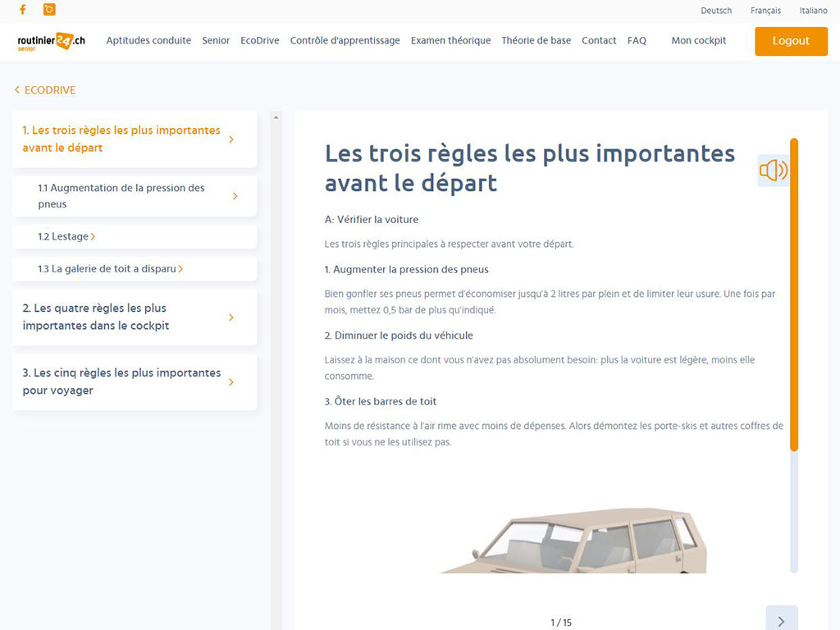Click the routinier24.ch logo
This screenshot has width=840, height=630.
51,41
